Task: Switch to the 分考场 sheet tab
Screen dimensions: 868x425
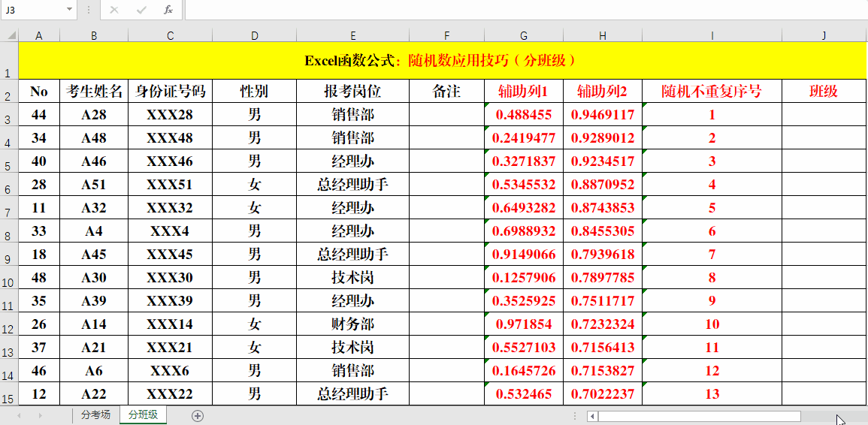Action: tap(95, 415)
